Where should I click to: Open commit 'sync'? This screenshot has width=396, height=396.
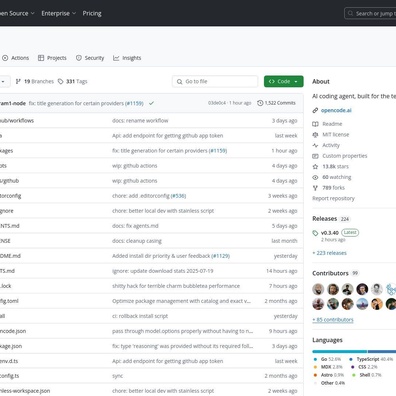(x=117, y=376)
